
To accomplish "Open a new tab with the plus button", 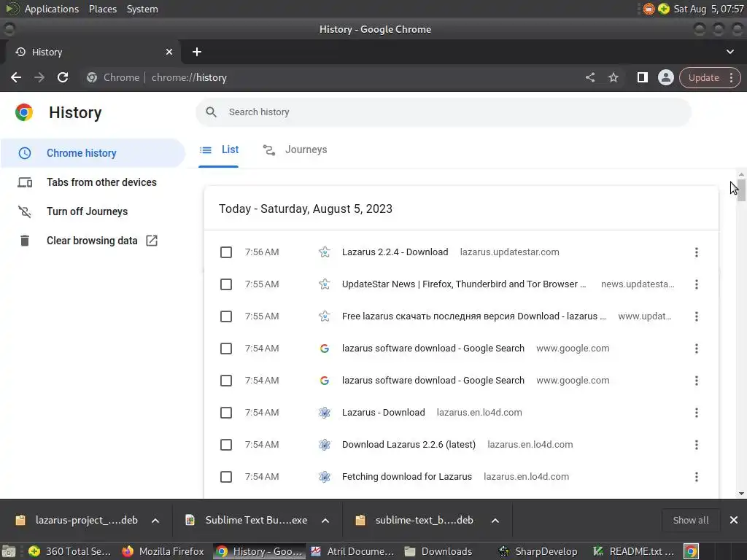I will pyautogui.click(x=197, y=52).
